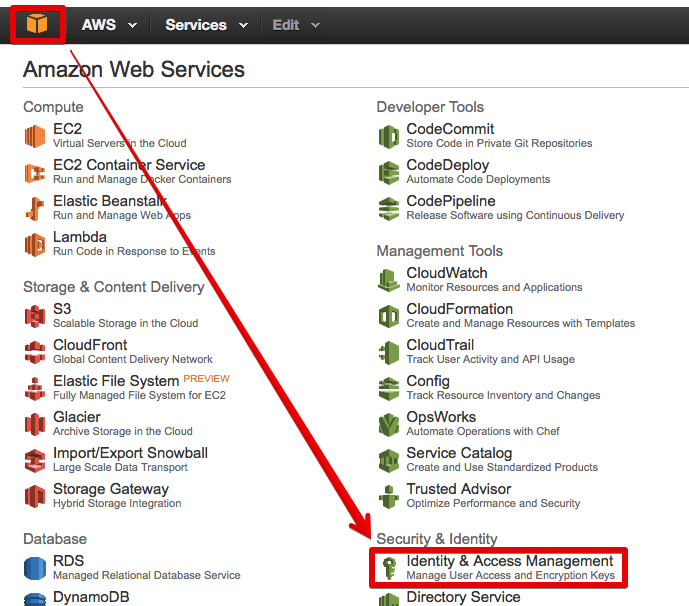Click the CloudWatch icon

(x=389, y=280)
